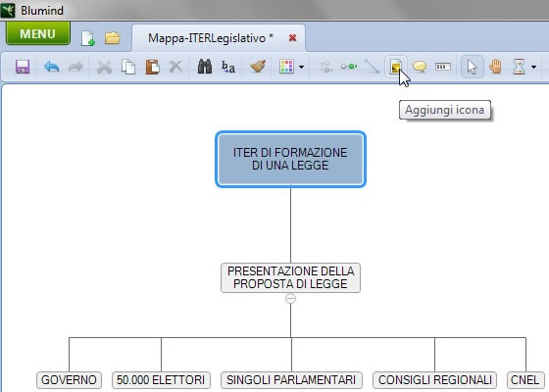Switch to hand pan mode
The width and height of the screenshot is (549, 392).
495,67
